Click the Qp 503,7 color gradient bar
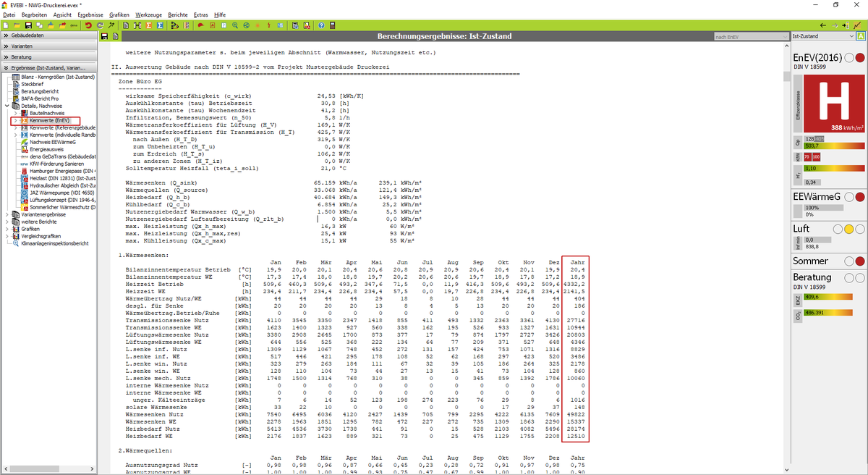This screenshot has height=475, width=868. [x=835, y=145]
